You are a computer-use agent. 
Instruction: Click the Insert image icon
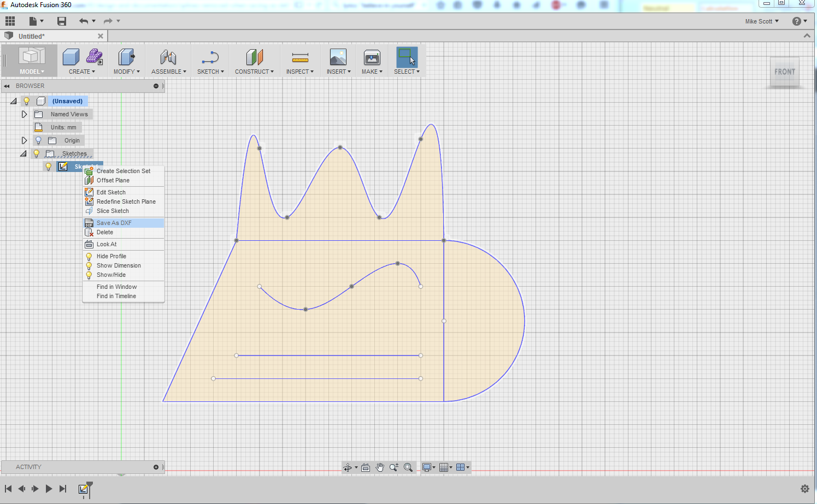pyautogui.click(x=338, y=57)
